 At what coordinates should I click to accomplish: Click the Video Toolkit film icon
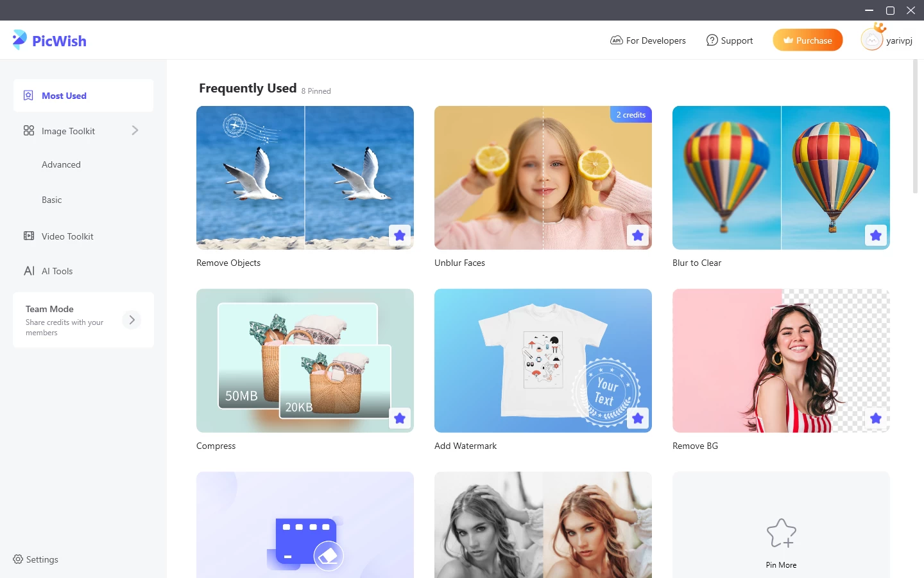click(29, 236)
